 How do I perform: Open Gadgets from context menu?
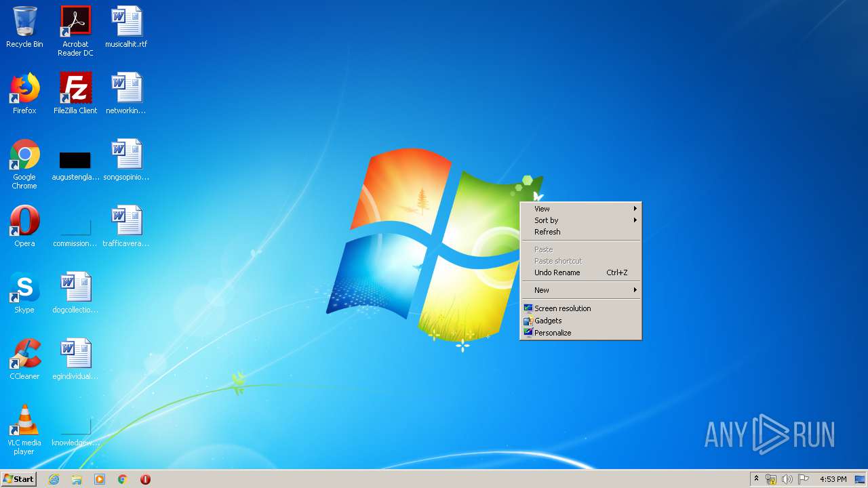click(x=581, y=321)
